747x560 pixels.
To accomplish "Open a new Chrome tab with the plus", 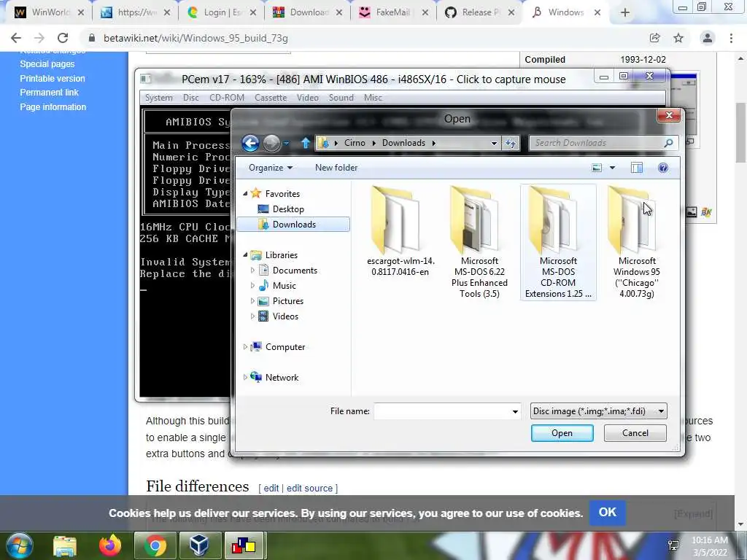I will pyautogui.click(x=625, y=12).
